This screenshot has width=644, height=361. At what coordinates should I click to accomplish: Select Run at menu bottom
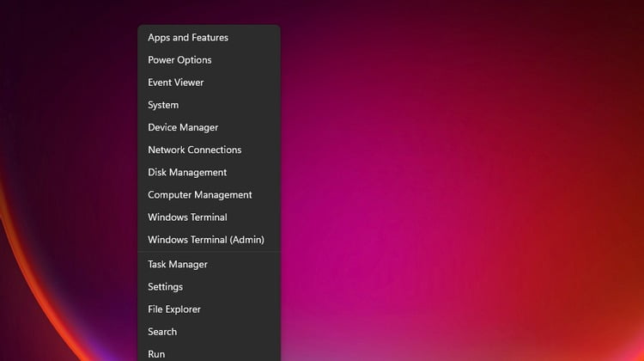pos(209,352)
